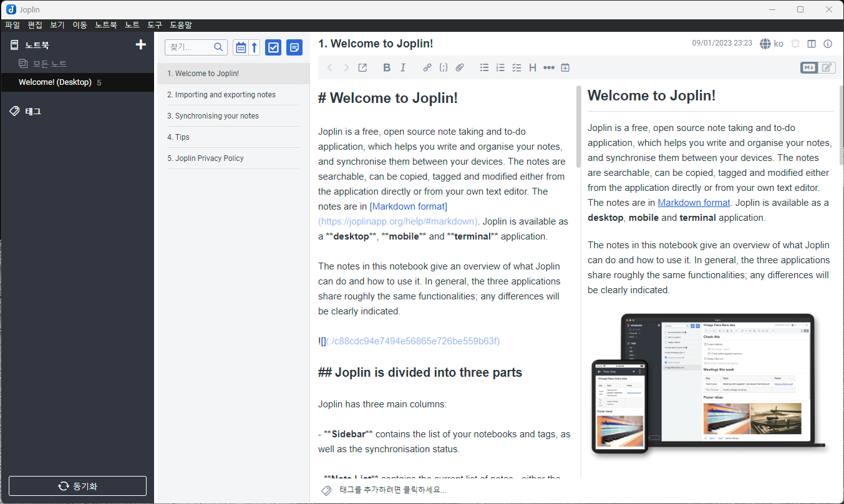Open the 이동 menu

coord(80,25)
